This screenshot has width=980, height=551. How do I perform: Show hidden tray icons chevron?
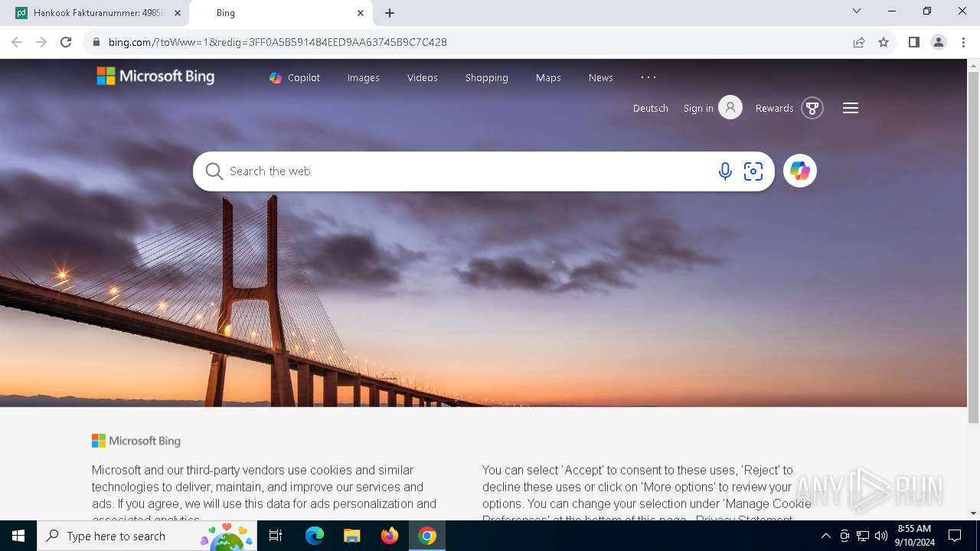pos(825,536)
